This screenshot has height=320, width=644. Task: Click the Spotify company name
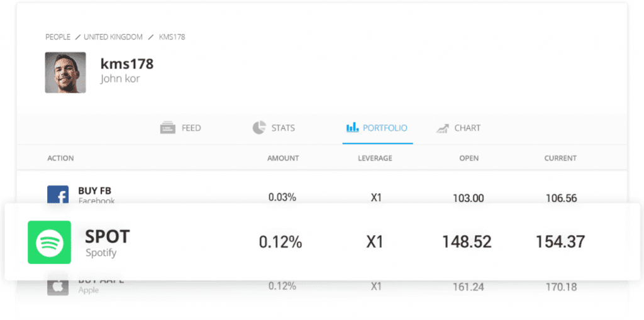point(101,253)
